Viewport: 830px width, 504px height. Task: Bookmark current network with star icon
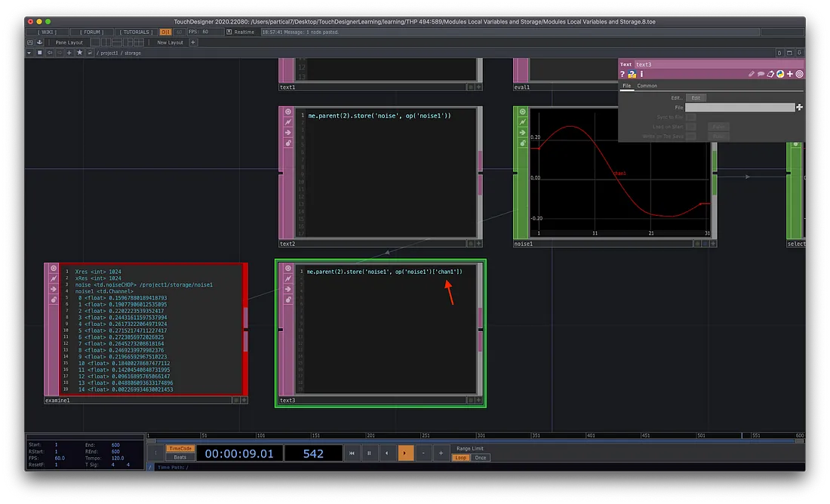pos(79,53)
